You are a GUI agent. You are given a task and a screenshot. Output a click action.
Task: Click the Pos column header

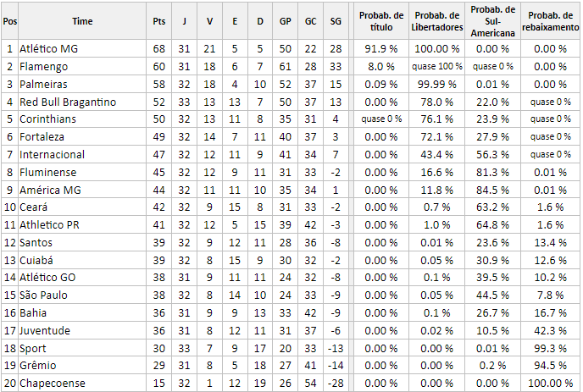coord(10,21)
